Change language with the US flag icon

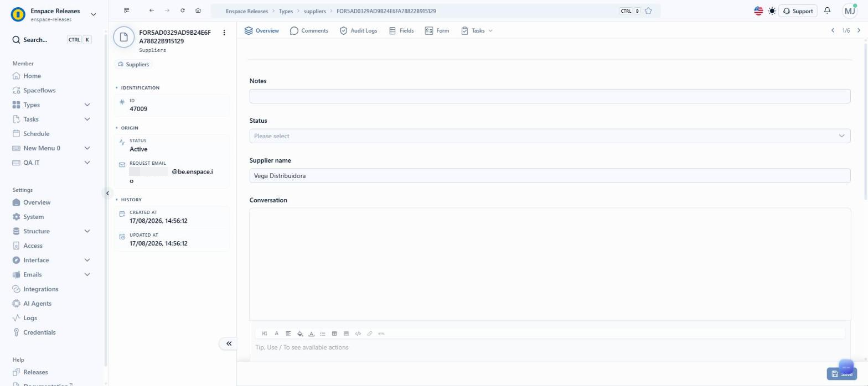tap(758, 11)
